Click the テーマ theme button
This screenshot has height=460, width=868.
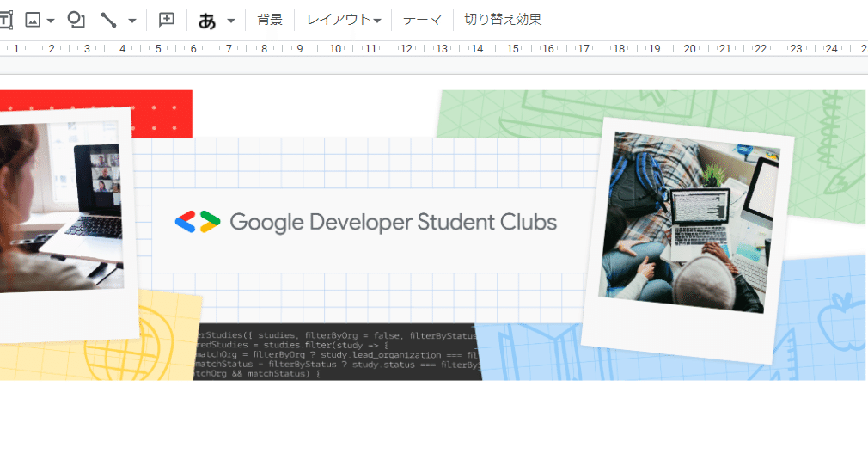coord(422,20)
